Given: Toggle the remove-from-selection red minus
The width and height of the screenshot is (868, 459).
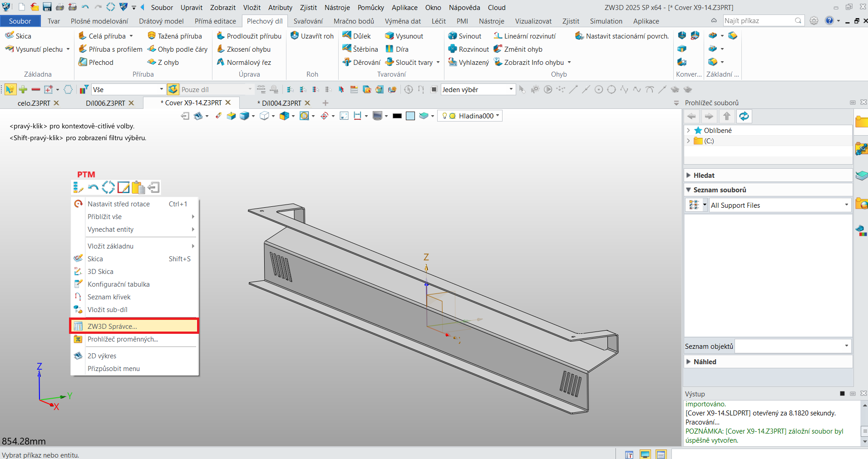Looking at the screenshot, I should 36,89.
